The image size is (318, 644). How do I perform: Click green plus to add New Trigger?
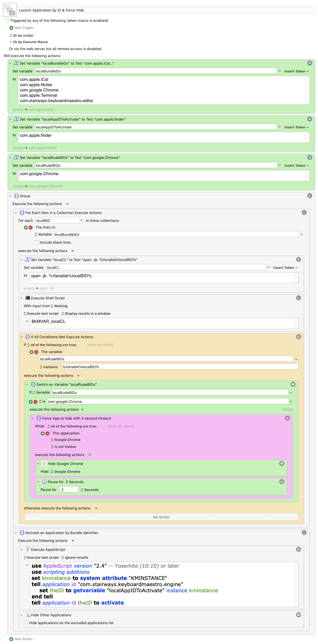(11, 28)
